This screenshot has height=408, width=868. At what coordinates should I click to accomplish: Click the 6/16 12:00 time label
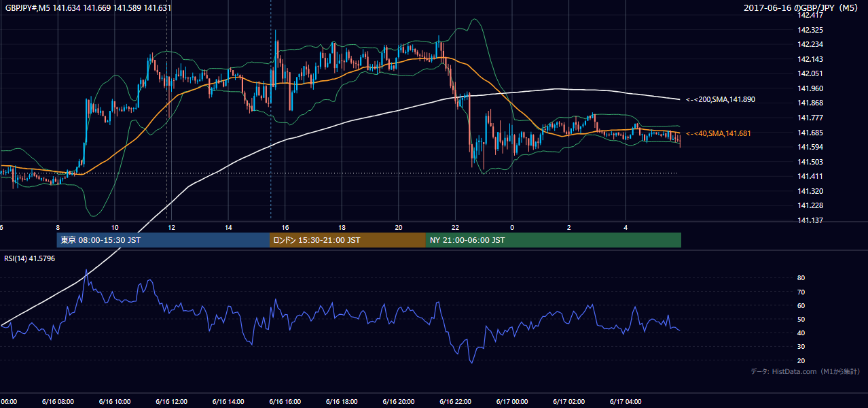tap(172, 402)
